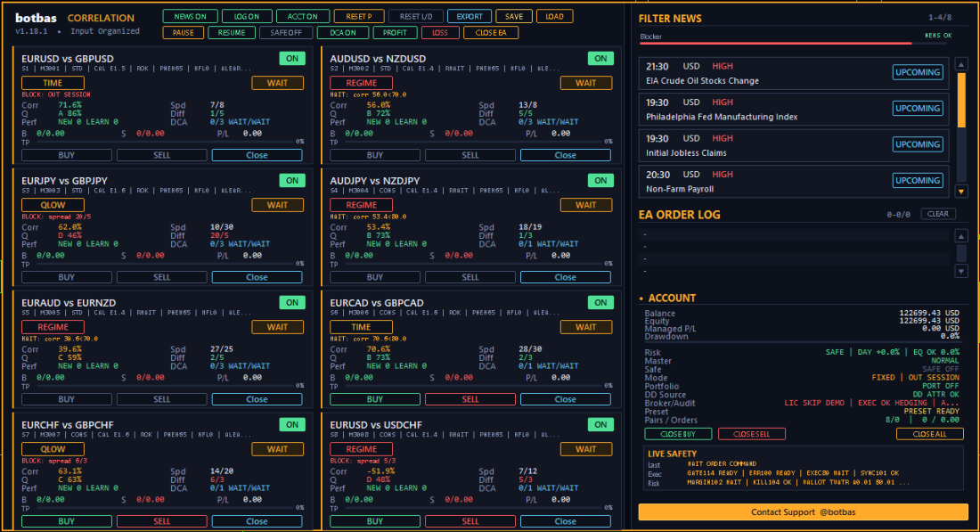This screenshot has width=980, height=532.
Task: Open Contact Support @botbas link
Action: pos(803,512)
